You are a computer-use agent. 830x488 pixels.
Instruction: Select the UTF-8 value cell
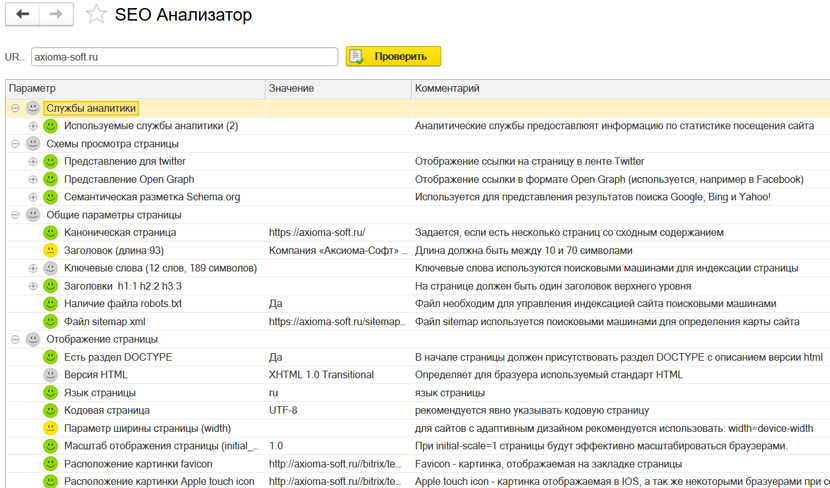pos(283,410)
